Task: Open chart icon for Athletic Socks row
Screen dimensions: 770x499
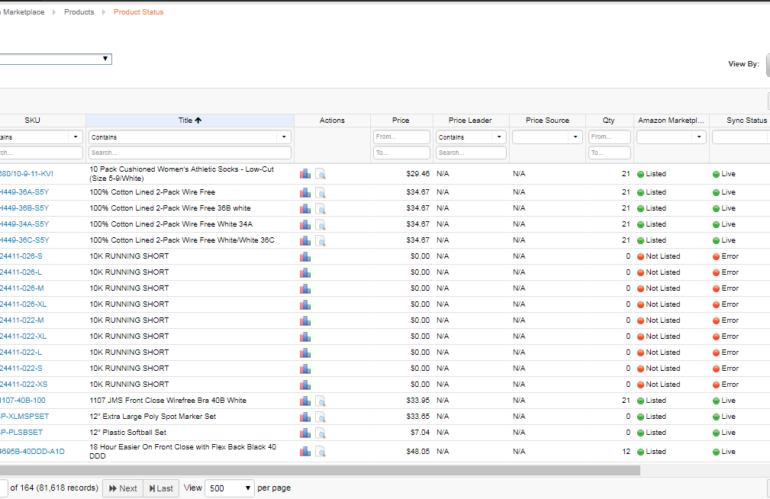Action: coord(305,174)
